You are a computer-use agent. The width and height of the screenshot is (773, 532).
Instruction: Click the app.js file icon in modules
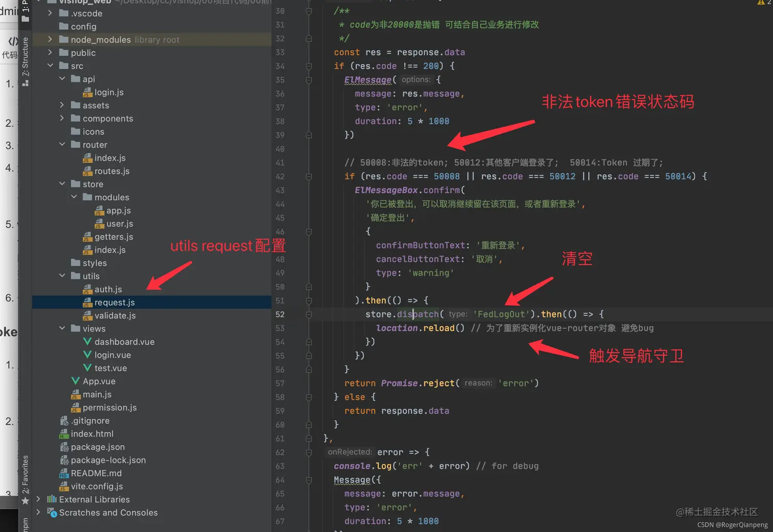coord(99,211)
